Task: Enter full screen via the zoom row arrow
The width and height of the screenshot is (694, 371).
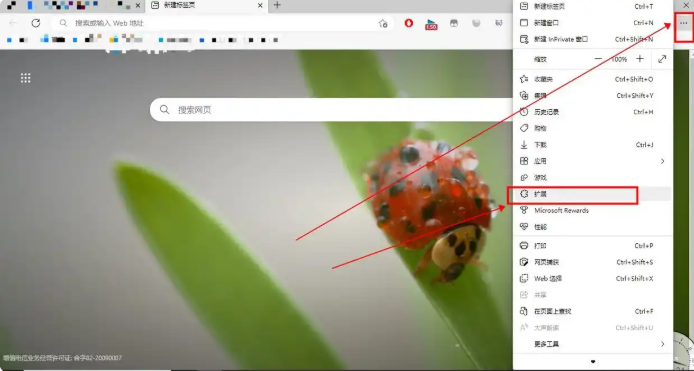Action: (662, 59)
